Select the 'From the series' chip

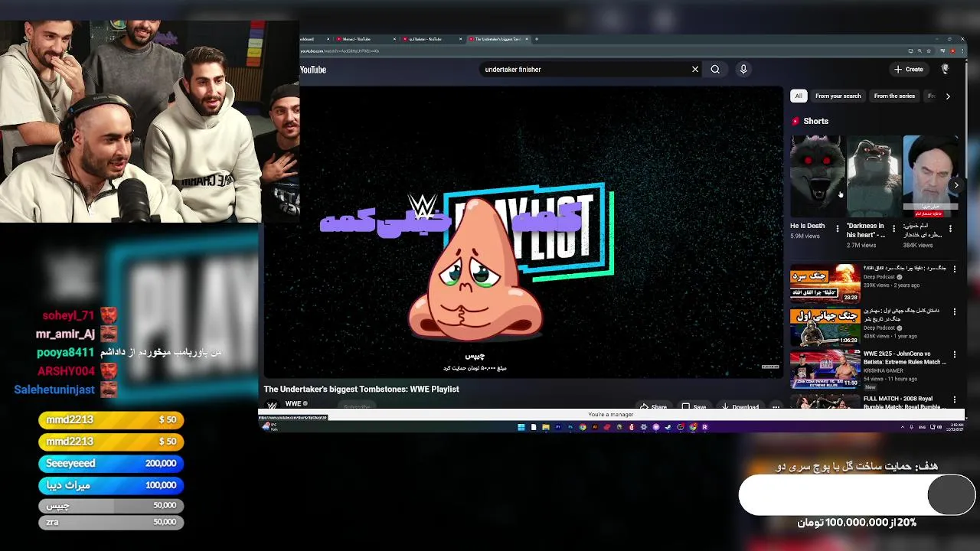pyautogui.click(x=894, y=96)
